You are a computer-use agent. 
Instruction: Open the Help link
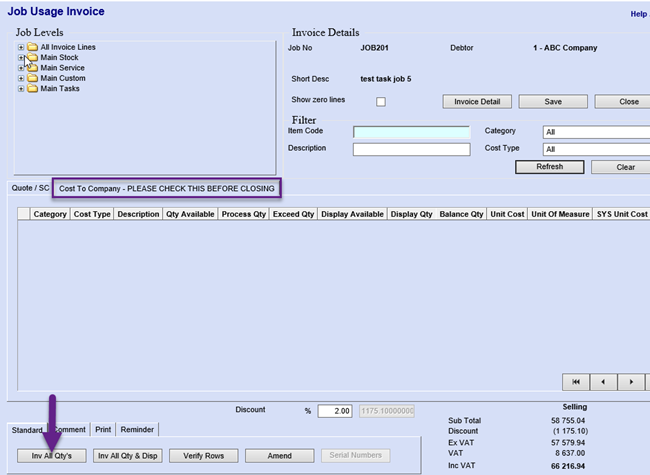tap(638, 14)
